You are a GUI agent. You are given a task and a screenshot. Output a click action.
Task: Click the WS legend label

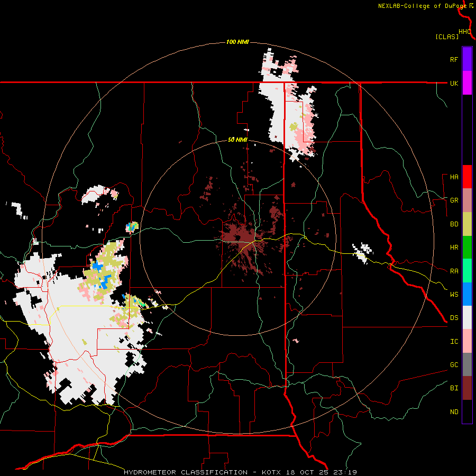click(x=454, y=295)
